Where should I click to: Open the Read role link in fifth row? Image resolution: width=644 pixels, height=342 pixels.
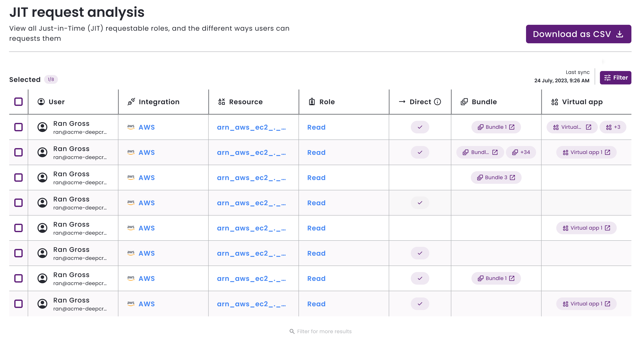click(x=316, y=228)
